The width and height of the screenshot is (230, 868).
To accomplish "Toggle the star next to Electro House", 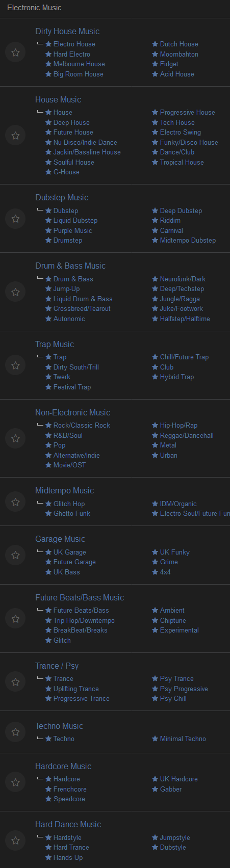I will [x=48, y=44].
